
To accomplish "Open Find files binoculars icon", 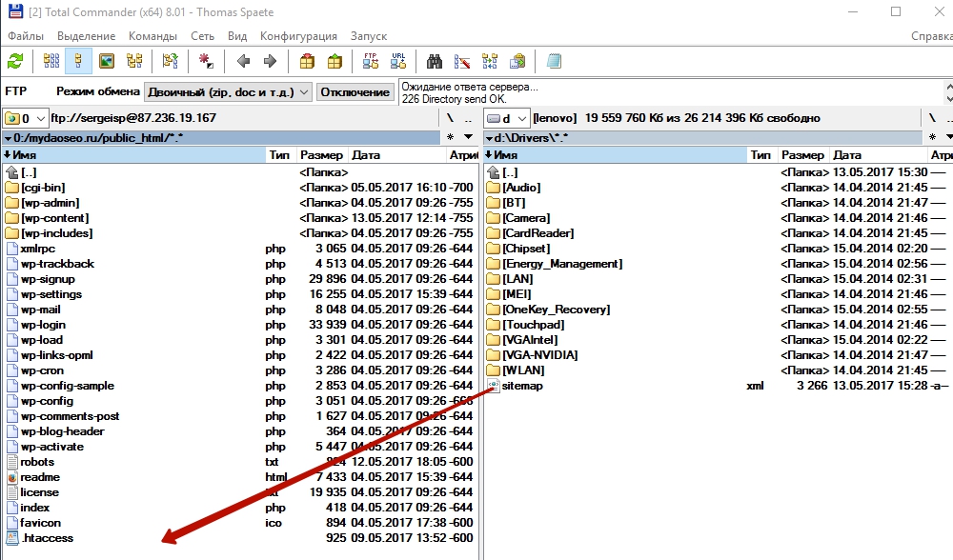I will coord(435,61).
